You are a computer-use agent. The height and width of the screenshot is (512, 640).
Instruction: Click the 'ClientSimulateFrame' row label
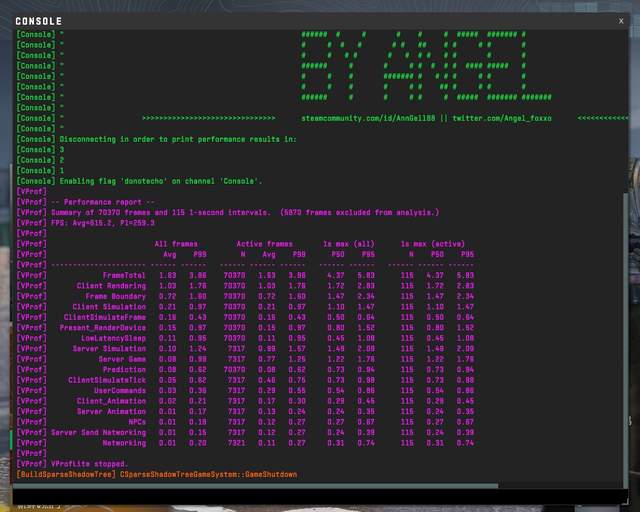click(x=104, y=317)
